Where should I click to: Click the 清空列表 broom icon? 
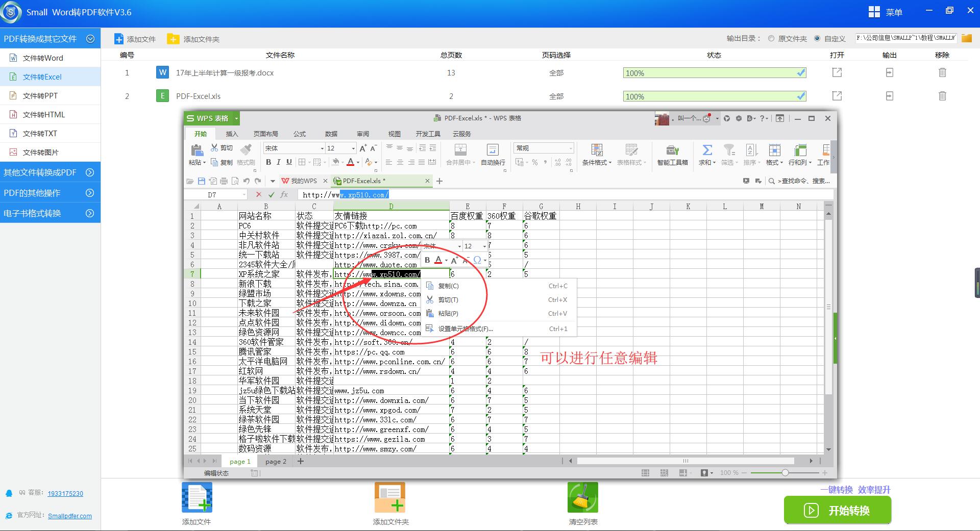[583, 497]
